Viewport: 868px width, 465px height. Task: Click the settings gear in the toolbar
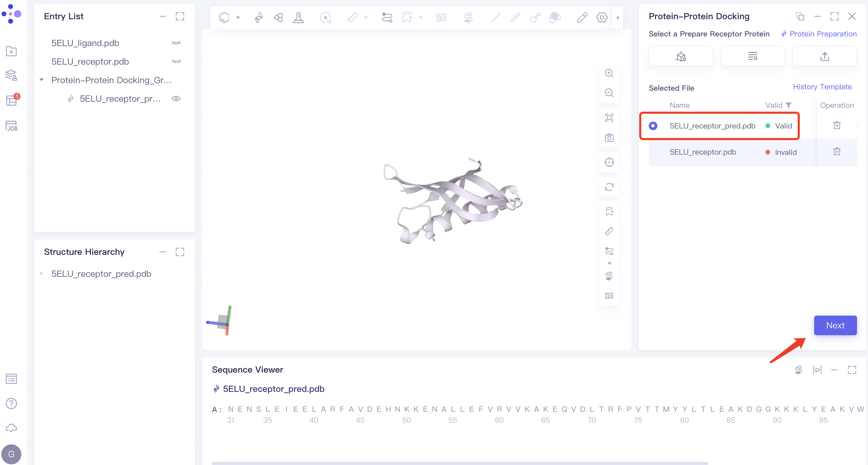pyautogui.click(x=602, y=18)
